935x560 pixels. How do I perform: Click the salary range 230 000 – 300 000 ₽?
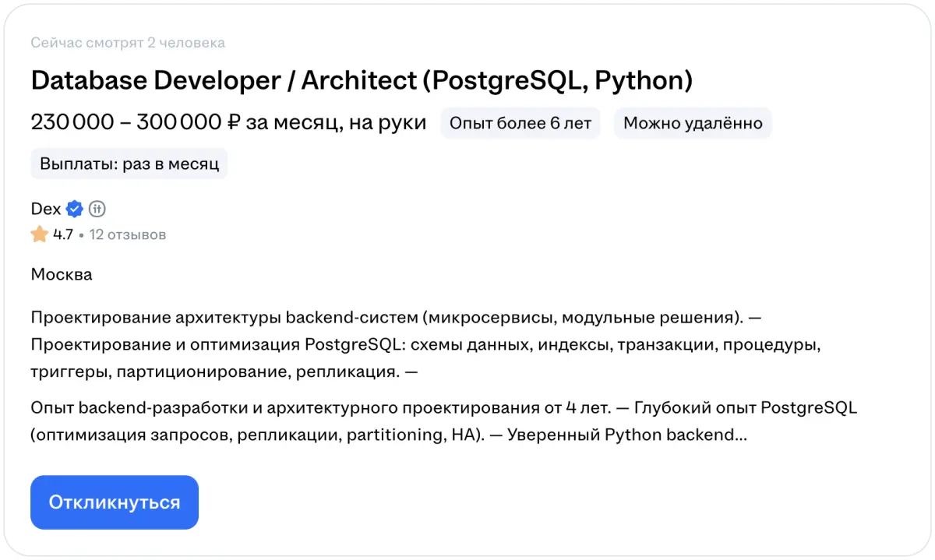tap(126, 122)
